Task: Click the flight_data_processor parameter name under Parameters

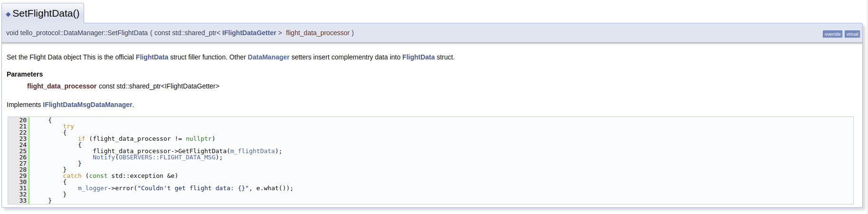Action: [x=62, y=86]
